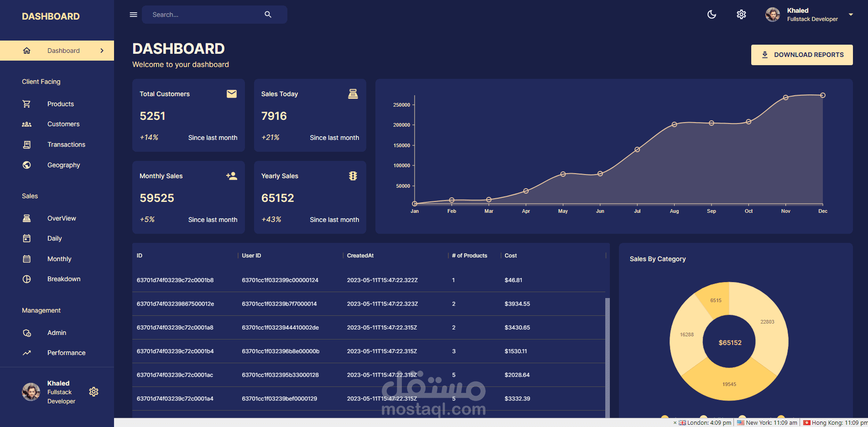868x427 pixels.
Task: Open the Admin management page
Action: (57, 333)
